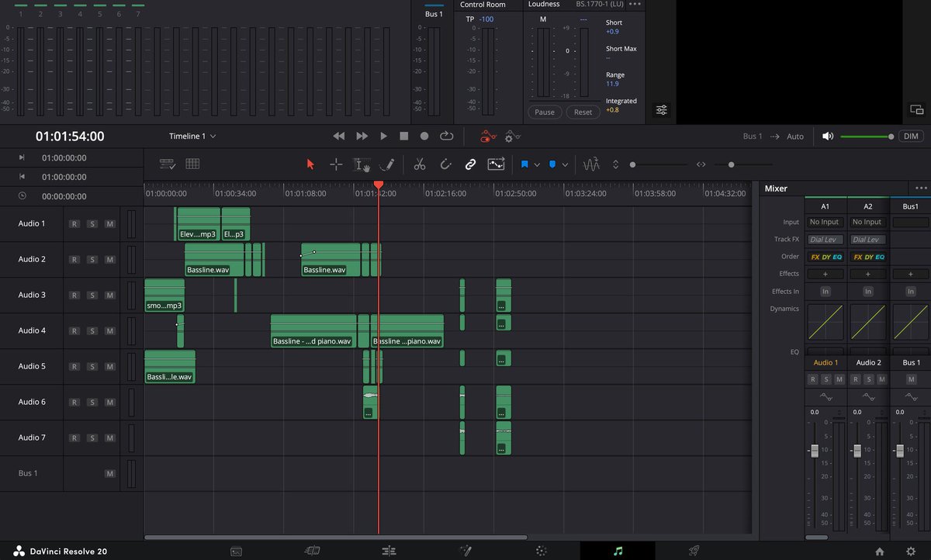The height and width of the screenshot is (560, 931).
Task: Open the Color page
Action: [x=542, y=551]
